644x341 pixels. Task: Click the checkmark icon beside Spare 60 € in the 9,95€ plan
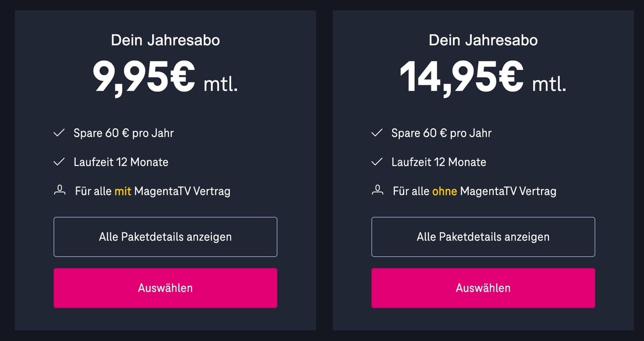pos(59,133)
